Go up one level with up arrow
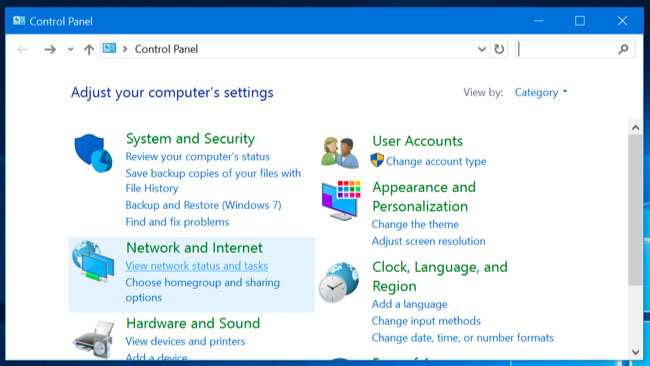650x366 pixels. coord(89,50)
